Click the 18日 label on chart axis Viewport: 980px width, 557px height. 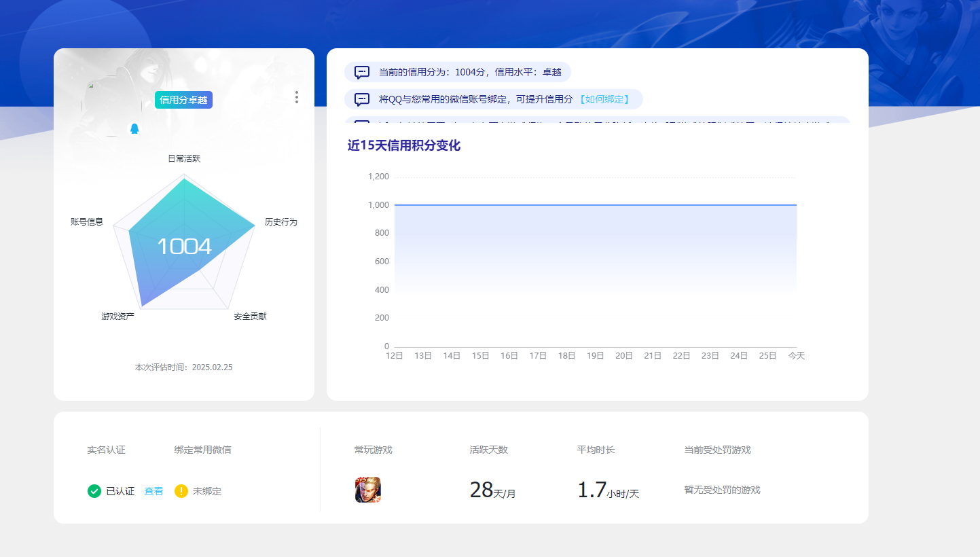[x=567, y=355]
